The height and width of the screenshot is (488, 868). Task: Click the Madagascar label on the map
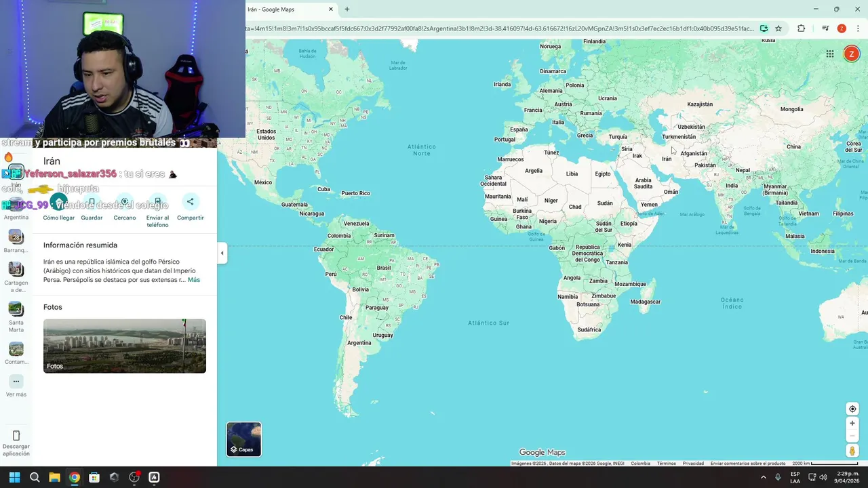pyautogui.click(x=645, y=302)
